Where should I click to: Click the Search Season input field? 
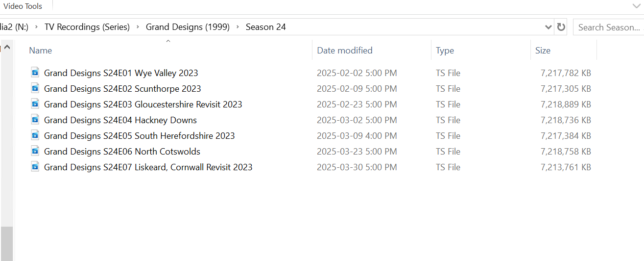pos(609,27)
